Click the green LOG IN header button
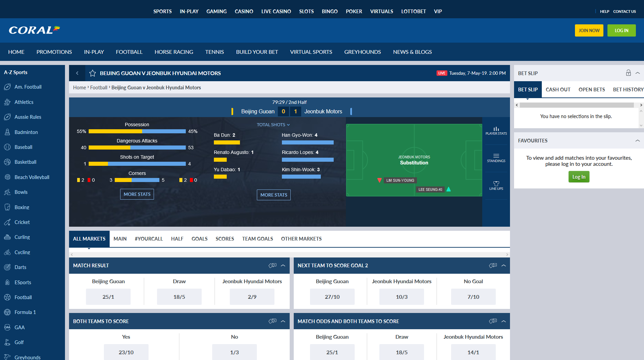 tap(622, 30)
